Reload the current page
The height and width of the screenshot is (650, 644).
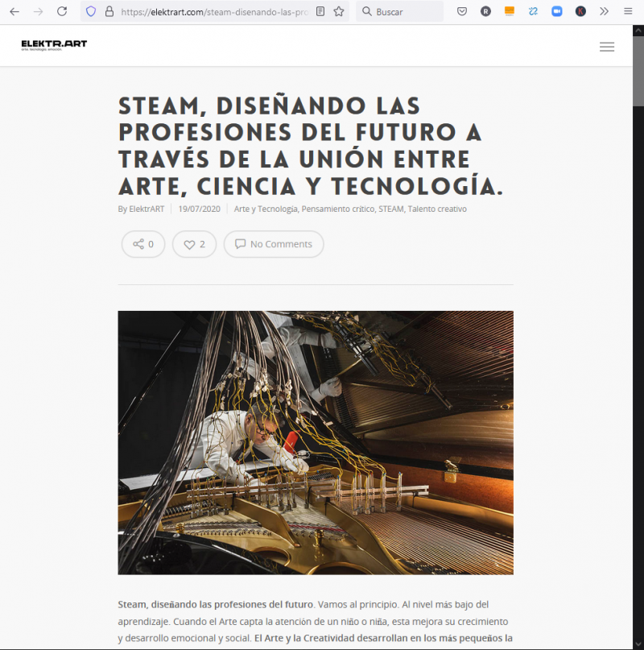click(62, 11)
